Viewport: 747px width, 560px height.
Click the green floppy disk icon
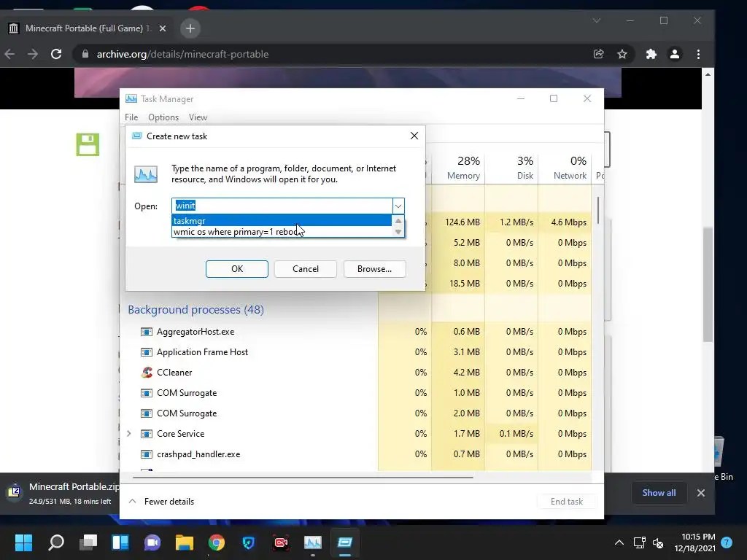(x=88, y=144)
